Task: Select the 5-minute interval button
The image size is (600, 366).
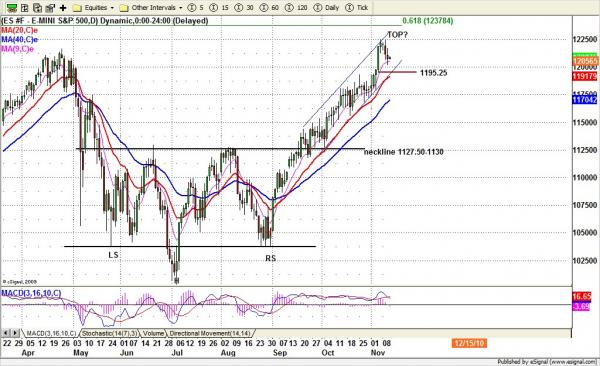Action: [196, 8]
